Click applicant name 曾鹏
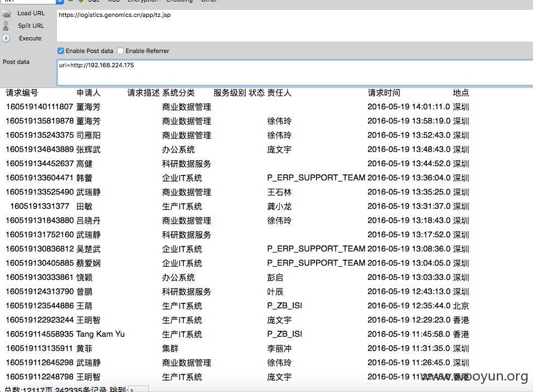The width and height of the screenshot is (533, 392). [84, 292]
